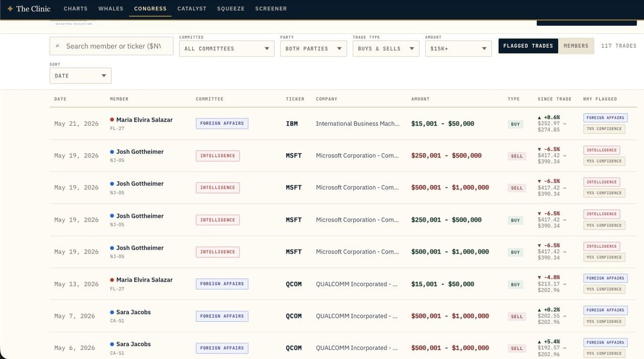Click the Foreign Affairs badge on IBM row
The height and width of the screenshot is (359, 644).
coord(222,123)
